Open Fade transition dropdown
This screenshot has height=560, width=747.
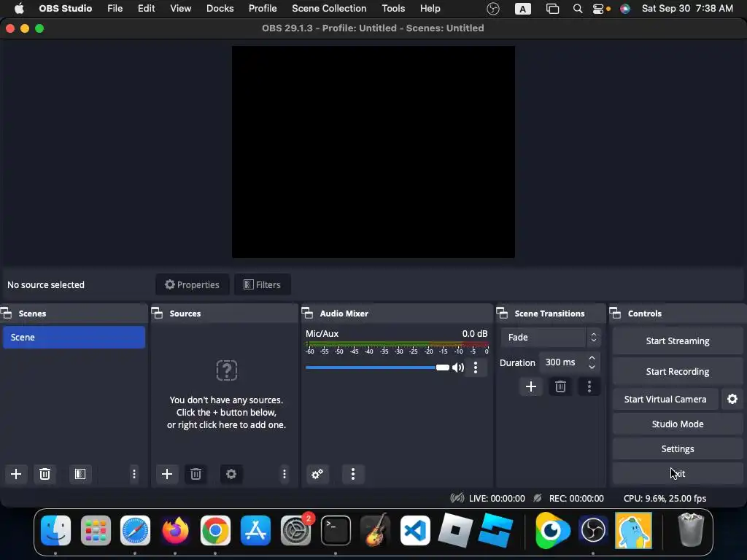[x=551, y=337]
